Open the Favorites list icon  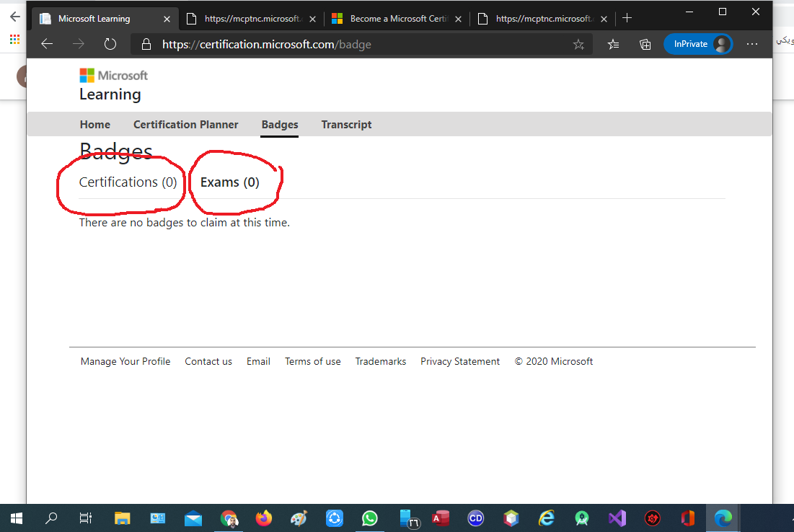(613, 45)
